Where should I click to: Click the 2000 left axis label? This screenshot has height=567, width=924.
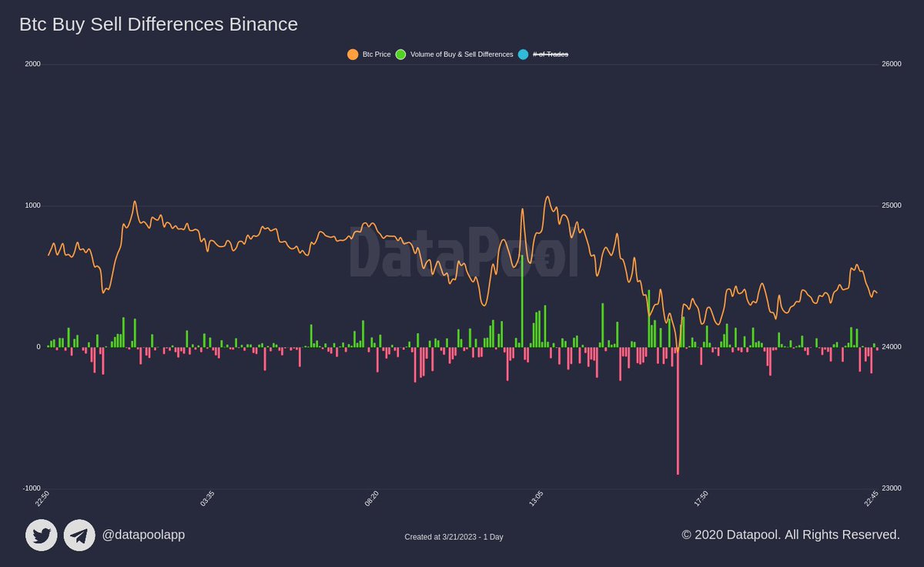32,64
